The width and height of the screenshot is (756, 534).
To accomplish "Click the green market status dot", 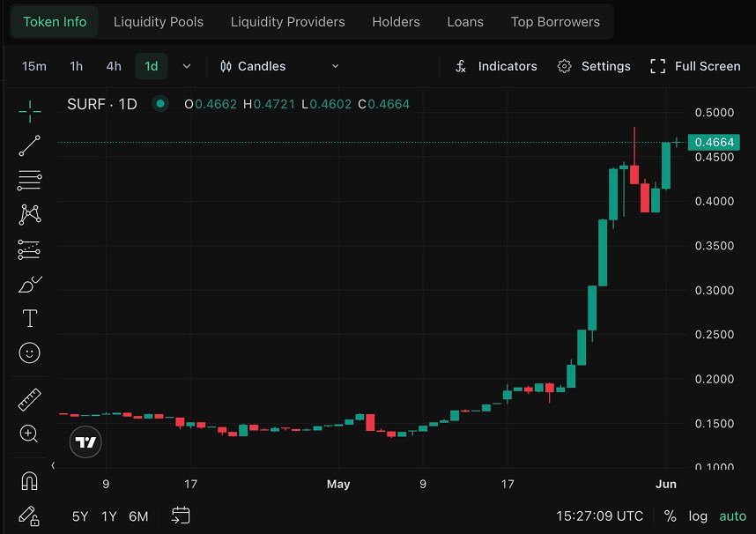I will (x=160, y=104).
